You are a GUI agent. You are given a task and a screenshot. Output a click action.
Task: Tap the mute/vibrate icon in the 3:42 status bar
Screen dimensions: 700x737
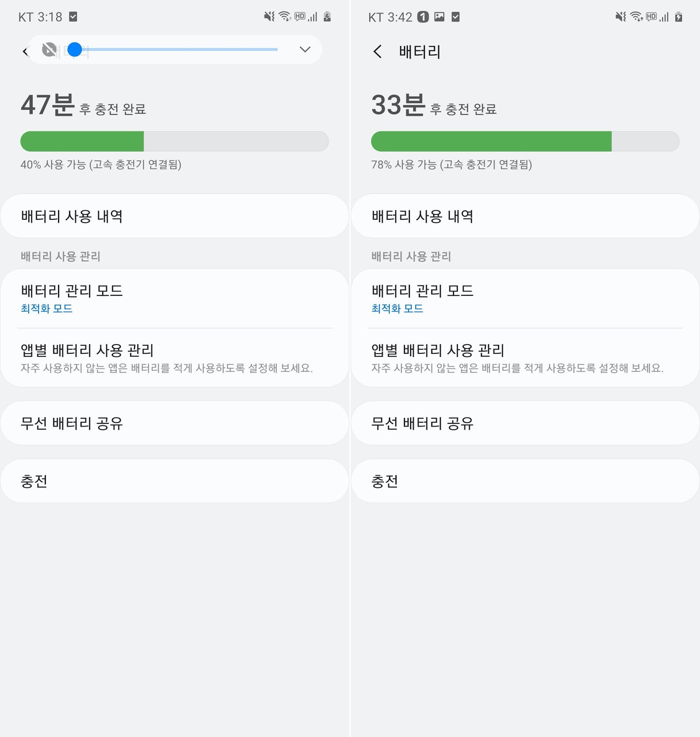pyautogui.click(x=620, y=17)
